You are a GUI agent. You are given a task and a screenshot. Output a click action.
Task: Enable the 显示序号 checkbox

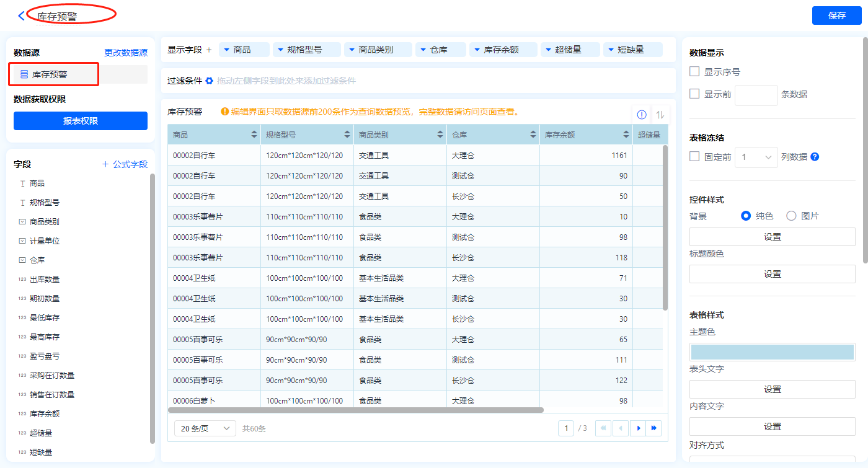695,72
